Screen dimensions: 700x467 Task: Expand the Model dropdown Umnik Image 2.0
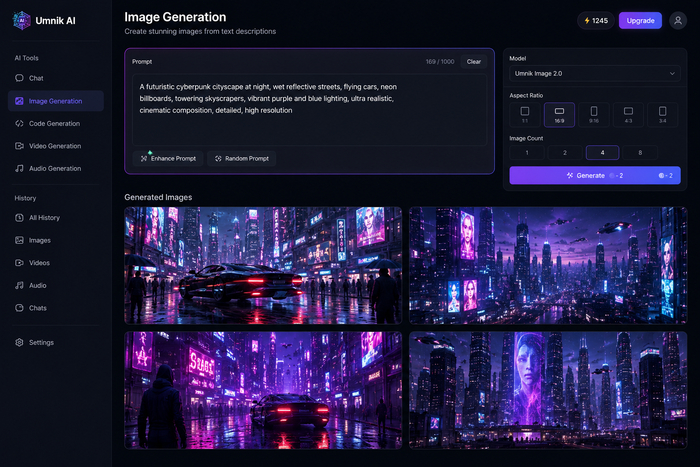pyautogui.click(x=595, y=74)
